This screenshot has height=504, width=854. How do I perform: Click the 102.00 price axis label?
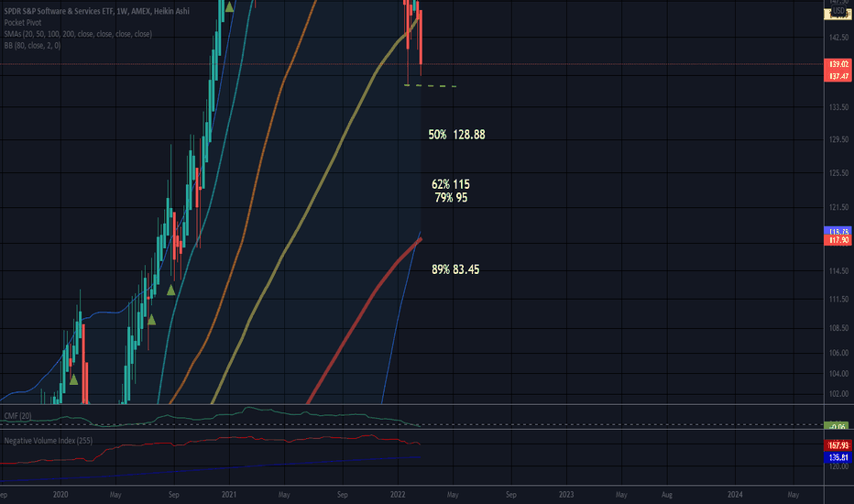click(x=838, y=394)
